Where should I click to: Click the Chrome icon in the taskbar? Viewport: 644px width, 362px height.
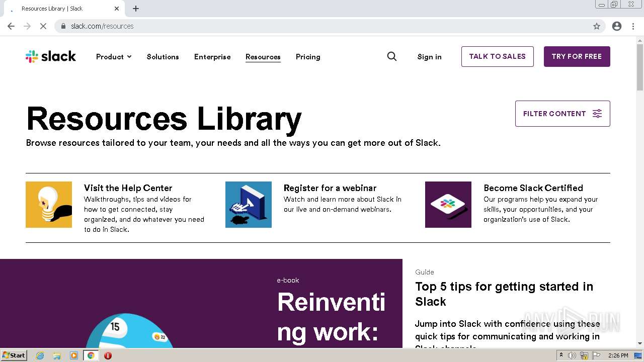(x=91, y=355)
